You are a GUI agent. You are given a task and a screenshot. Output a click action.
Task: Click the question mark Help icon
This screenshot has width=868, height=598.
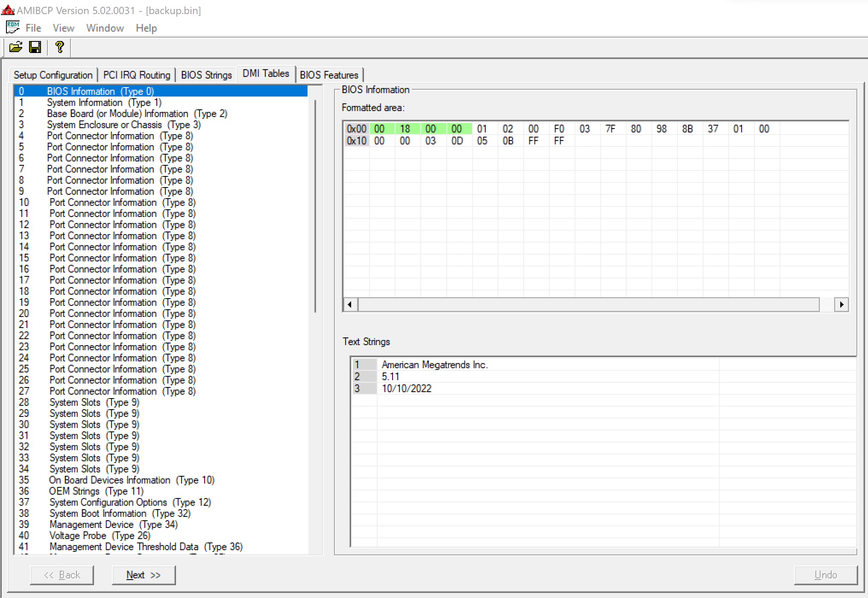coord(60,47)
